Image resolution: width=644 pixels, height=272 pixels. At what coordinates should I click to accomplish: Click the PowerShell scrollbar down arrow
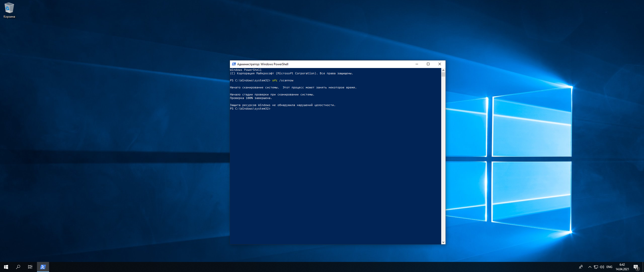443,242
